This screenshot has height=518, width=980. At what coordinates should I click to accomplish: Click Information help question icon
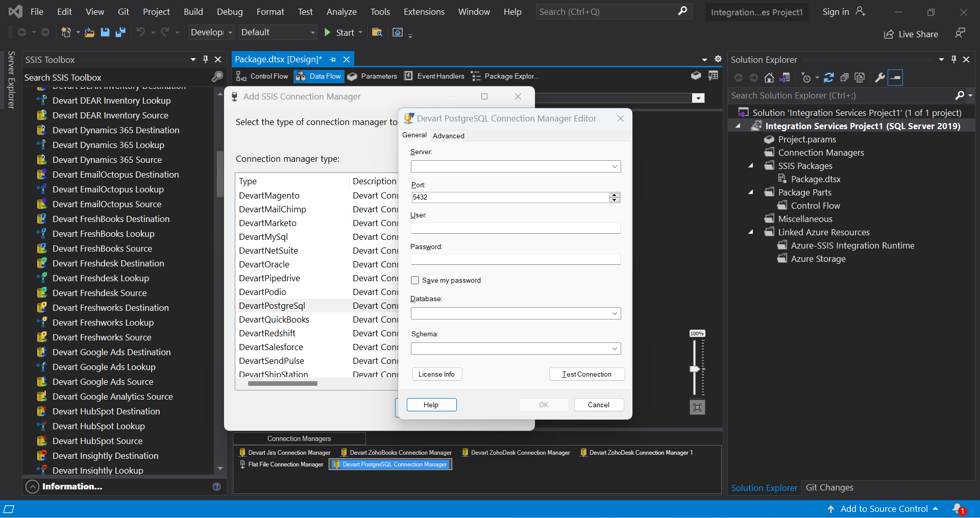pos(216,486)
